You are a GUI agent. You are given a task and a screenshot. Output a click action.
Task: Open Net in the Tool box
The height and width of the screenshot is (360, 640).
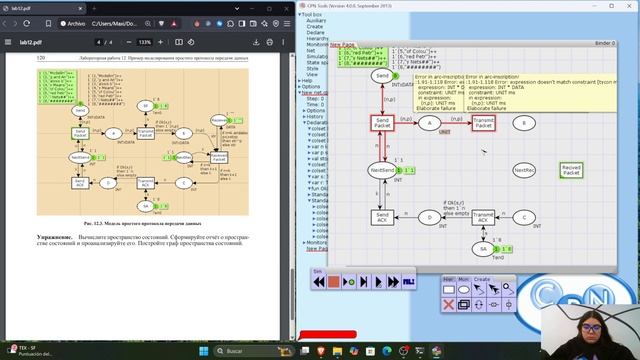[311, 51]
